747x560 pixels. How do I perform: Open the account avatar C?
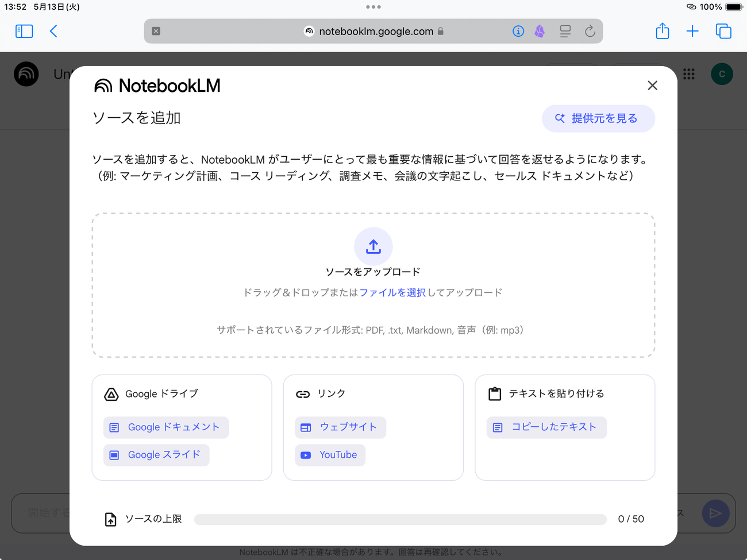[x=722, y=74]
